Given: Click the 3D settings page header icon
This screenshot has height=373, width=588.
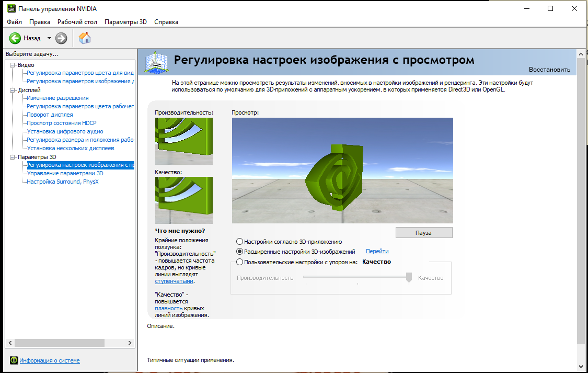Looking at the screenshot, I should tap(156, 63).
